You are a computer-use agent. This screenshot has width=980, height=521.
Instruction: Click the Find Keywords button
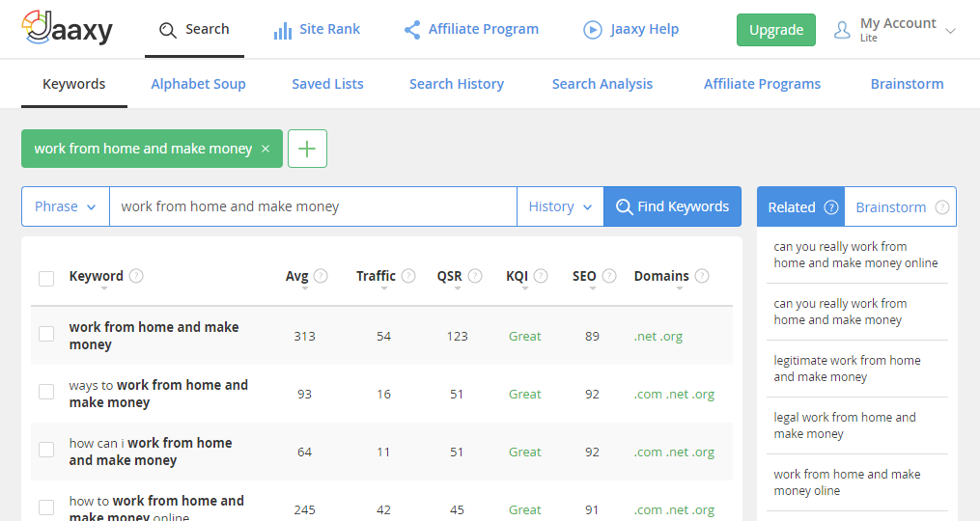pos(673,206)
